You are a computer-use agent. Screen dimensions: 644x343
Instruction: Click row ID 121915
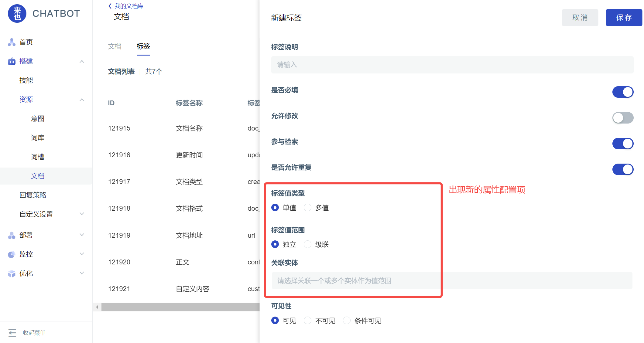click(x=119, y=128)
